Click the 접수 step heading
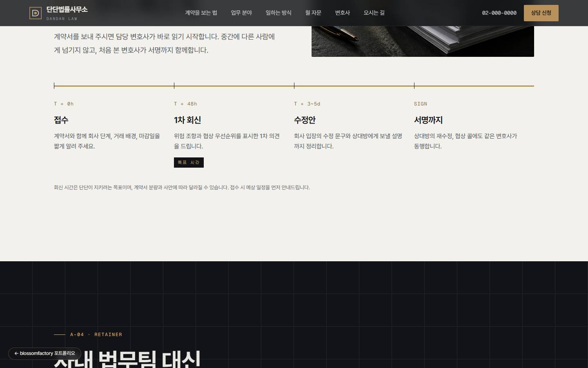Viewport: 588px width, 368px height. click(x=61, y=120)
